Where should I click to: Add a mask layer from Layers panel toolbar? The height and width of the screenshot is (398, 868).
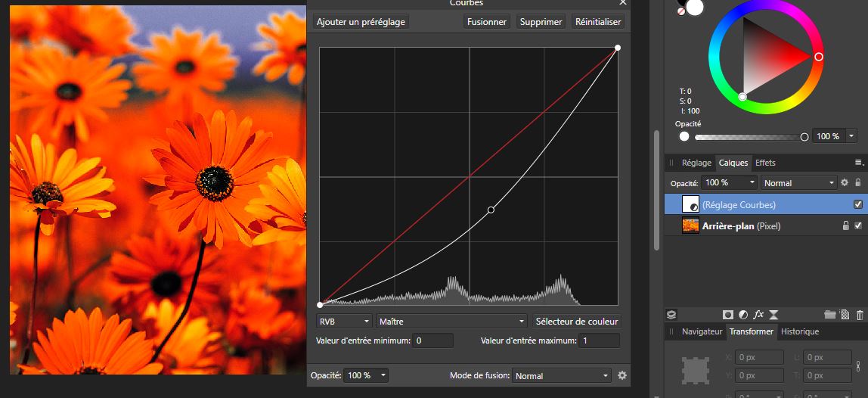point(728,314)
